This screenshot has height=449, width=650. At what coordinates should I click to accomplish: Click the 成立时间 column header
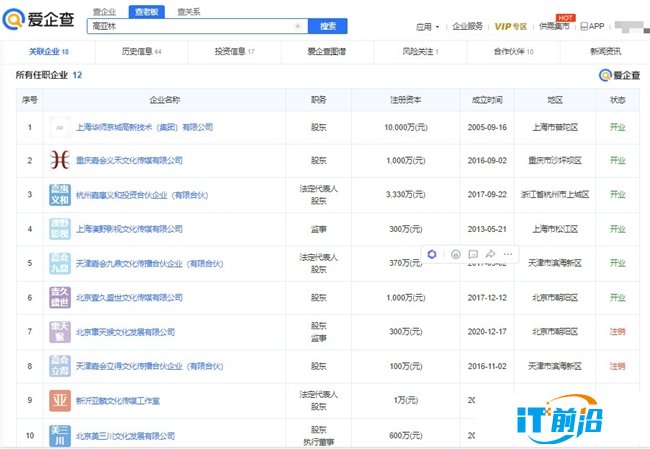tap(487, 100)
